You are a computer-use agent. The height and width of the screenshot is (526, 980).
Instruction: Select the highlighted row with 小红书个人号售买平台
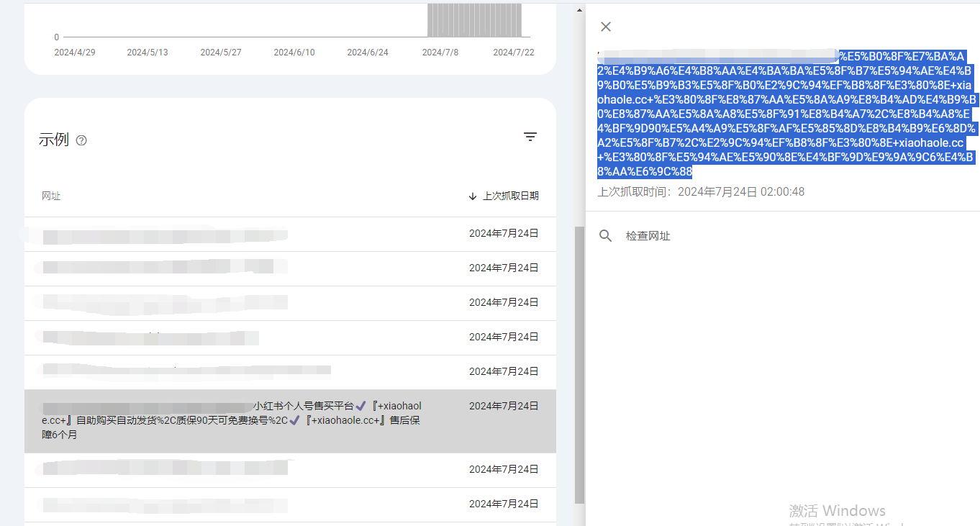click(290, 421)
